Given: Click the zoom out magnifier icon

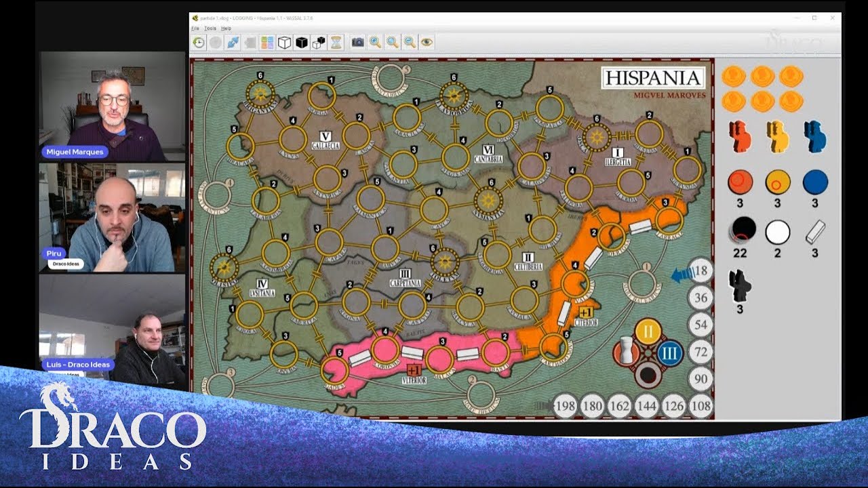Looking at the screenshot, I should click(409, 43).
